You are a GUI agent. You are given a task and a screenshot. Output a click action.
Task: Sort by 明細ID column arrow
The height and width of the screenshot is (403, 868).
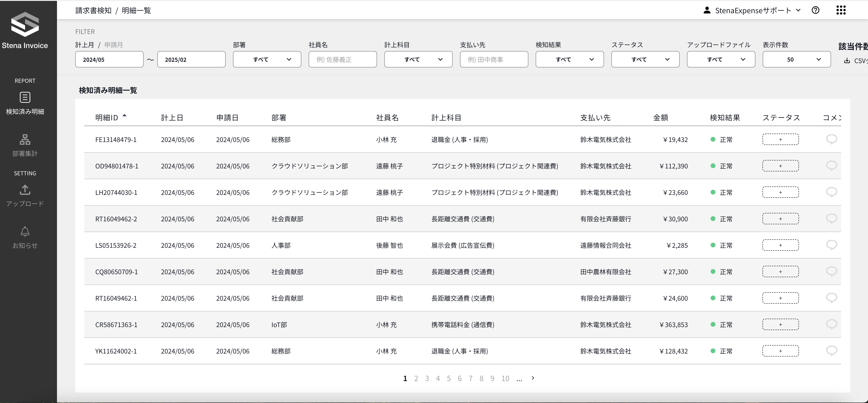124,116
